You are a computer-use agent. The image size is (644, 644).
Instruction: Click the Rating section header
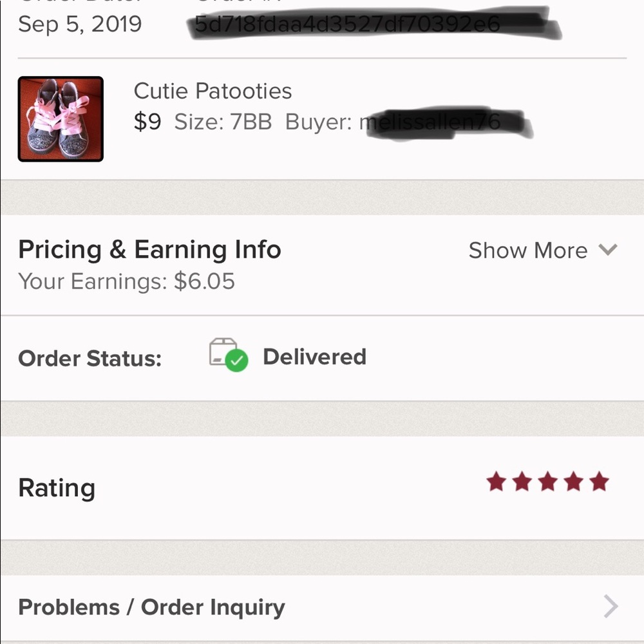point(56,488)
